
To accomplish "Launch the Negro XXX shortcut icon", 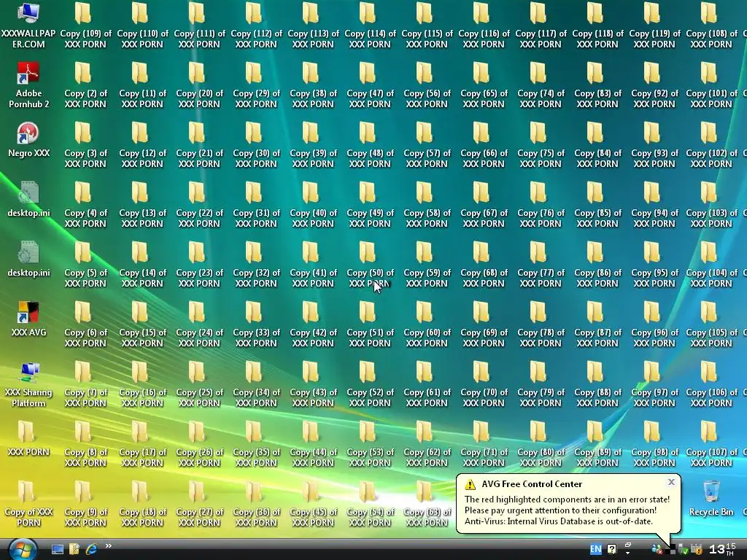I will pos(28,139).
